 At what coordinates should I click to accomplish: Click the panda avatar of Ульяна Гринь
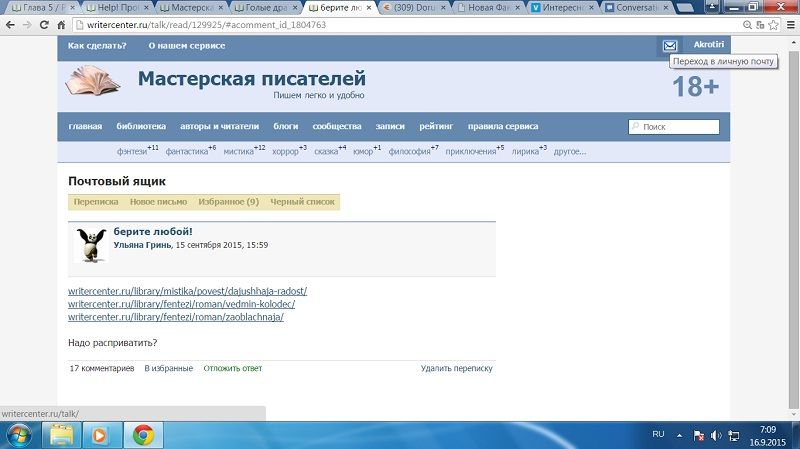click(90, 245)
